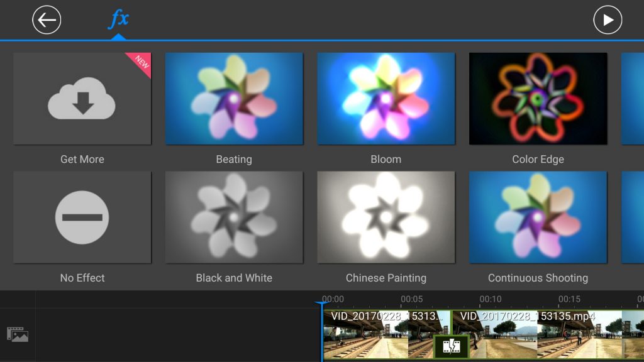Tap the Get More label
644x362 pixels.
tap(82, 159)
